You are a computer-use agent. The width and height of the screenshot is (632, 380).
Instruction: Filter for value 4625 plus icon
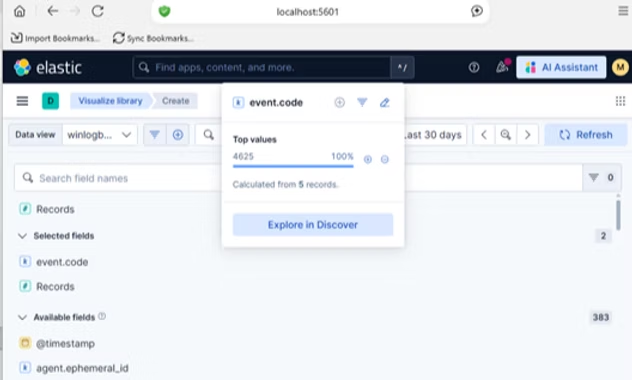[368, 159]
